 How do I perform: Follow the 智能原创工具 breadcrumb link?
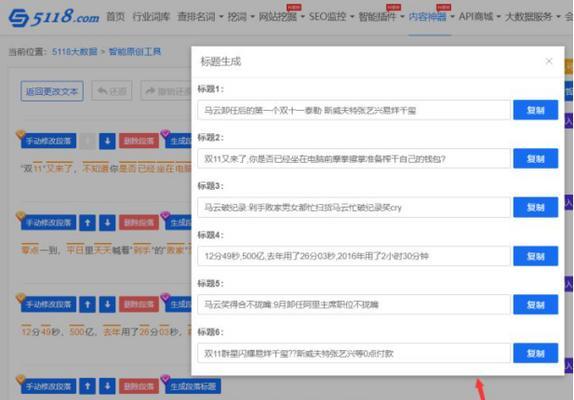tap(135, 52)
